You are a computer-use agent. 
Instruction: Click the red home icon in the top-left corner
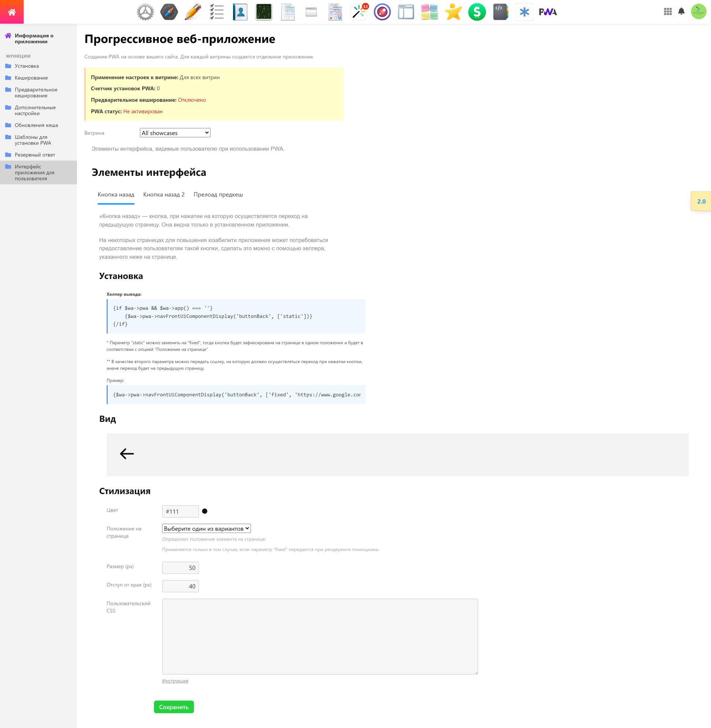pos(12,12)
